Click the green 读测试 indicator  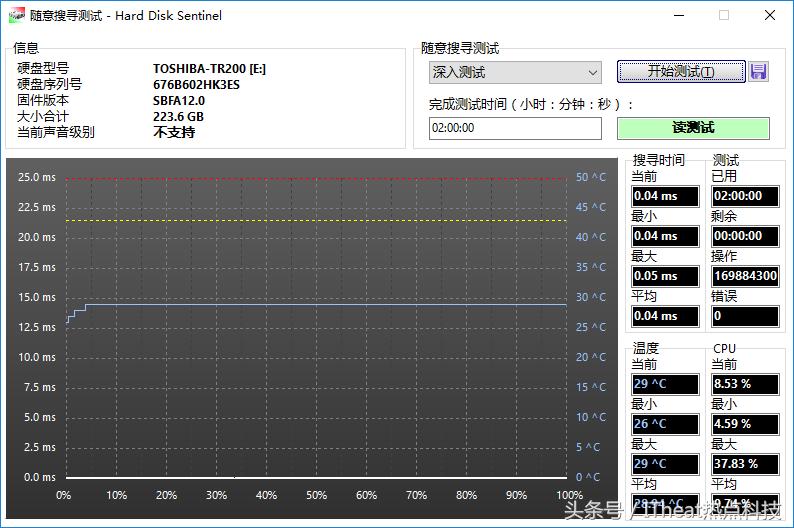click(x=693, y=128)
